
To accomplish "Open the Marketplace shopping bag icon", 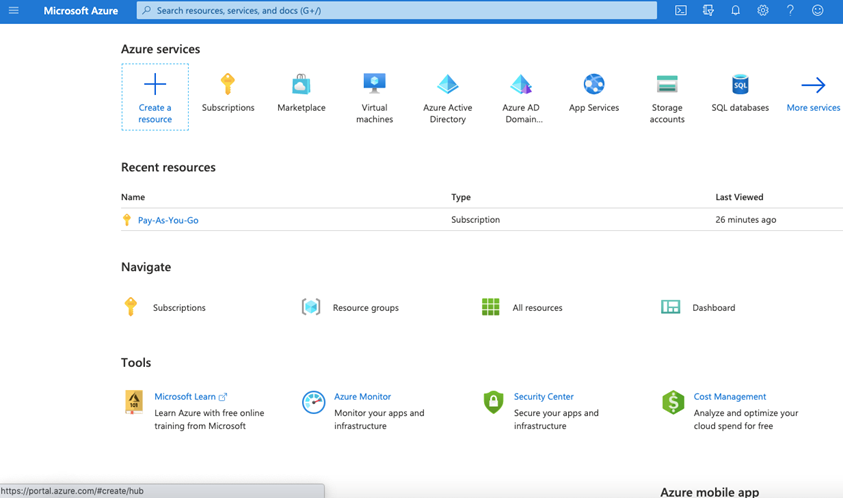I will tap(301, 84).
